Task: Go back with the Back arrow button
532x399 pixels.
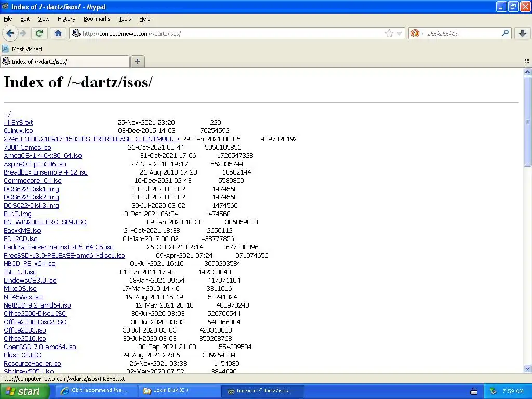Action: (x=10, y=33)
